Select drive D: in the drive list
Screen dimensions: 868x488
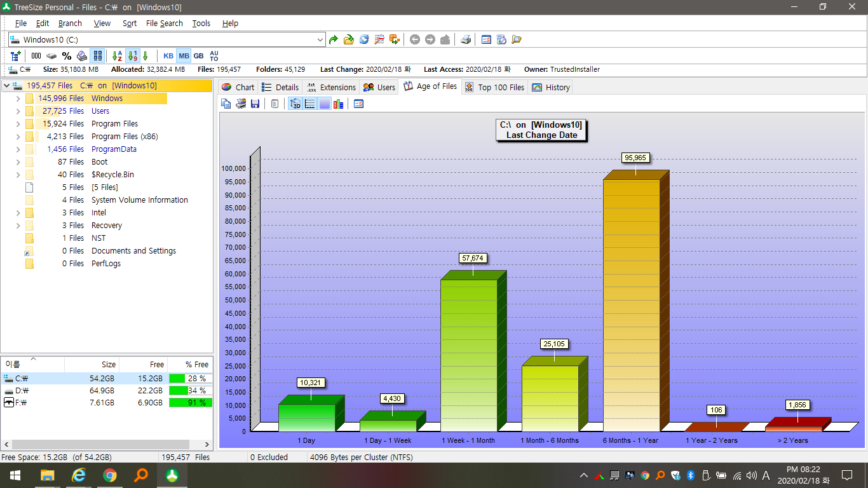pos(107,391)
